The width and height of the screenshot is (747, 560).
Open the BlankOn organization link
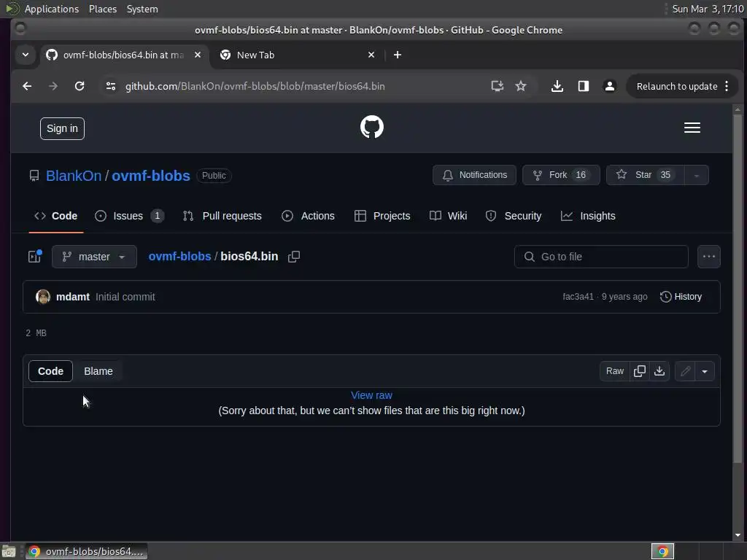point(74,176)
